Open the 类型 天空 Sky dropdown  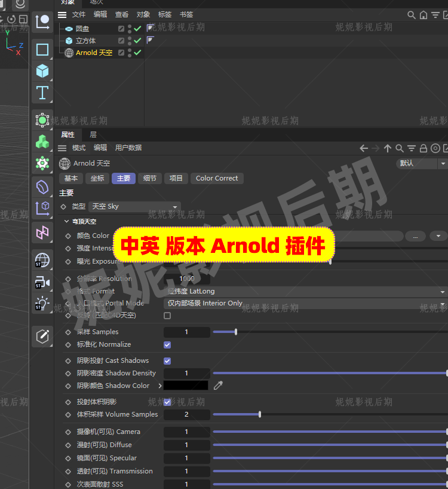point(134,206)
